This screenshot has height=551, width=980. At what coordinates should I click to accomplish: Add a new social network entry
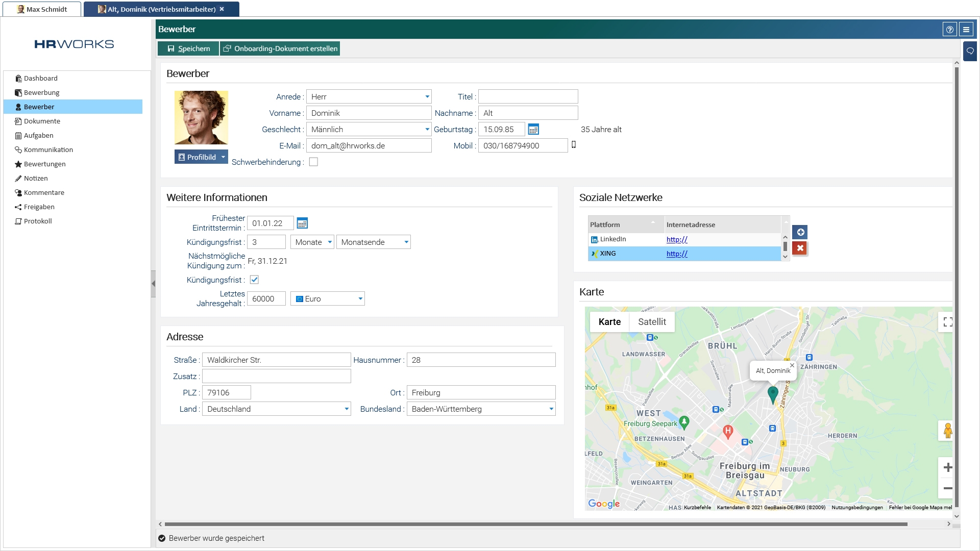click(800, 233)
